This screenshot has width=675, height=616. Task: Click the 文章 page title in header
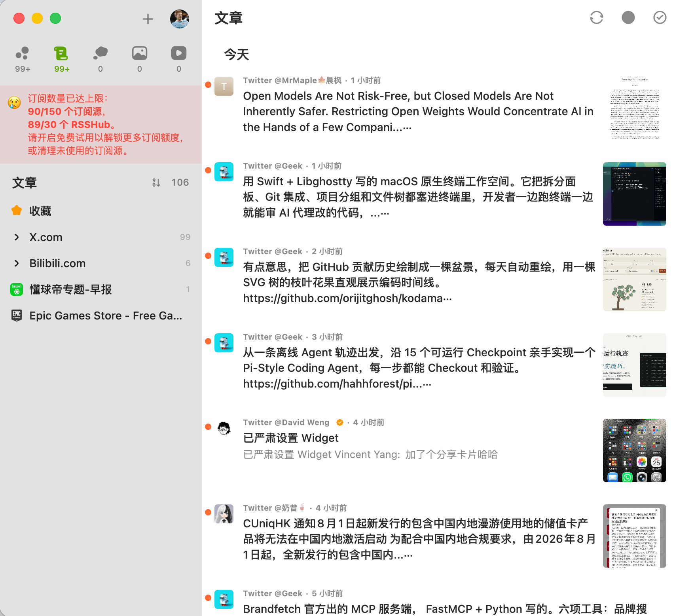[228, 18]
